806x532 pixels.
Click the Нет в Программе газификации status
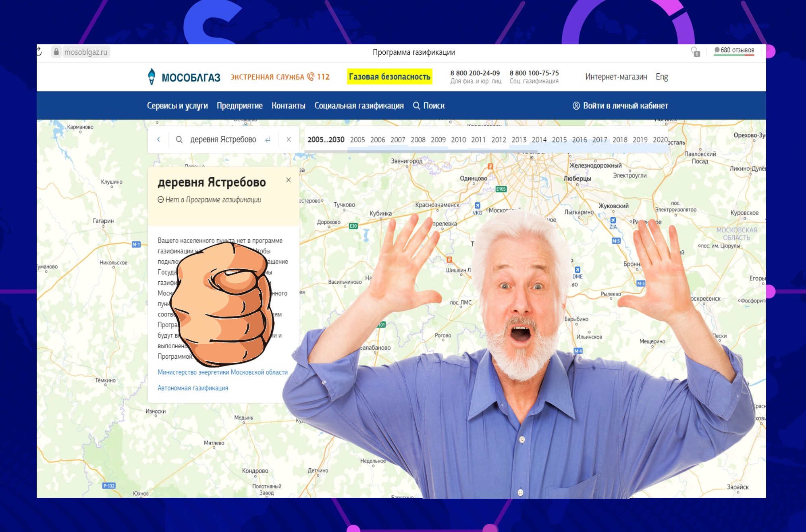coord(209,199)
